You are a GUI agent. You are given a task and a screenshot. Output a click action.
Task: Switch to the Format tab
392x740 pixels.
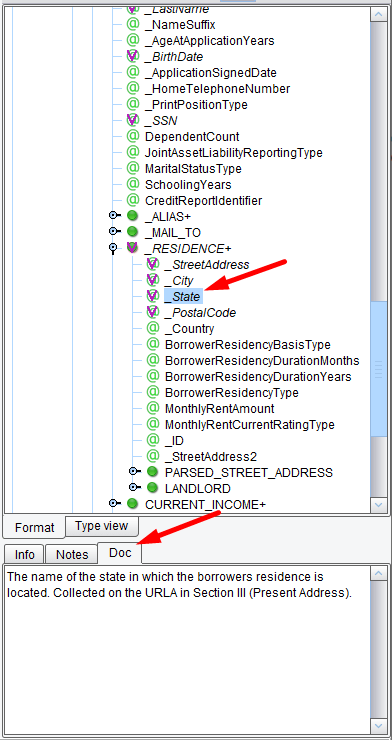coord(34,527)
